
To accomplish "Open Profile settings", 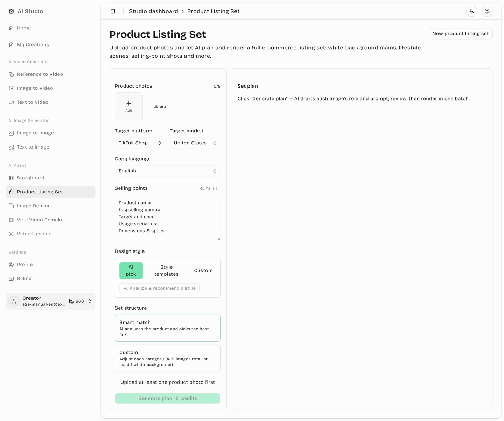I will tap(50, 265).
